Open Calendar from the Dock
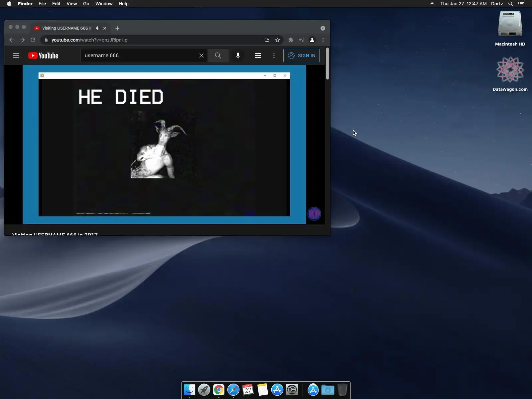The image size is (532, 399). coord(248,390)
